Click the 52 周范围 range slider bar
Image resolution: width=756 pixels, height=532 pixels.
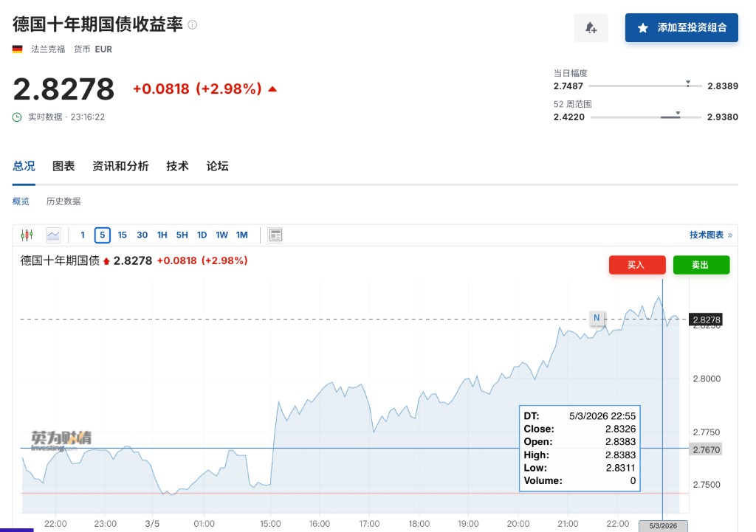pyautogui.click(x=645, y=117)
